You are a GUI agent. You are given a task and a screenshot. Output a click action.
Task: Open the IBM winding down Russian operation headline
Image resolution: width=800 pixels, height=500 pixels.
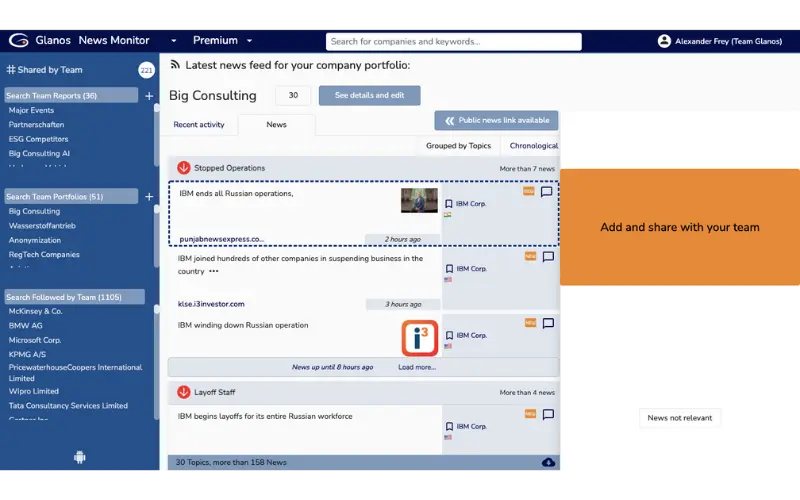coord(243,326)
